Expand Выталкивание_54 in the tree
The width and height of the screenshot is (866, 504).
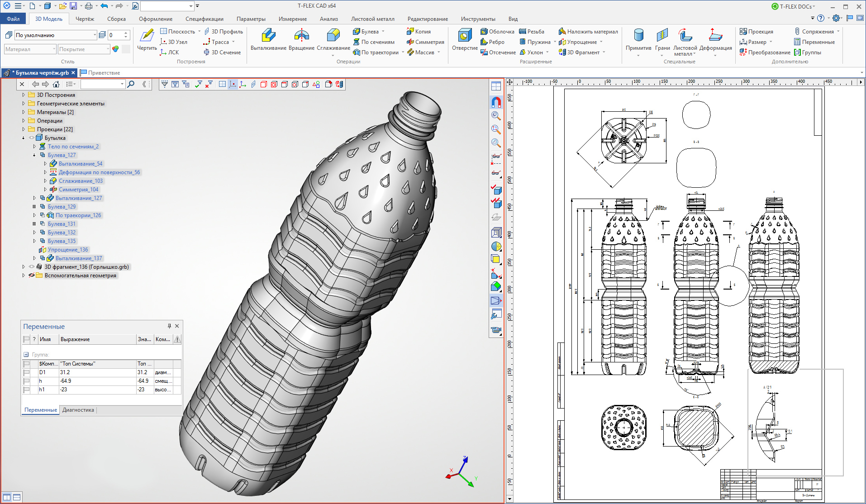click(45, 164)
